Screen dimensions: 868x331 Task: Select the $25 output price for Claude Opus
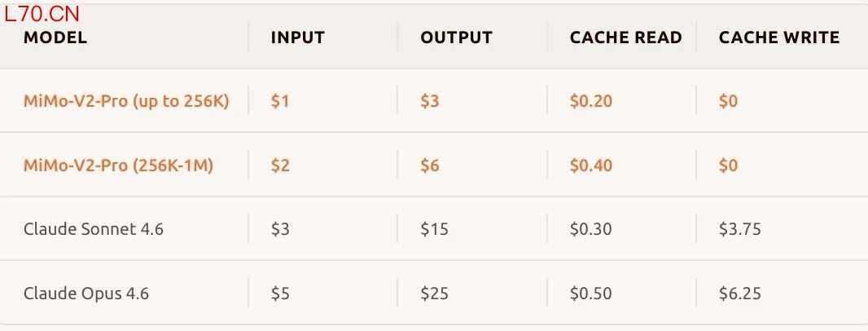click(x=434, y=293)
